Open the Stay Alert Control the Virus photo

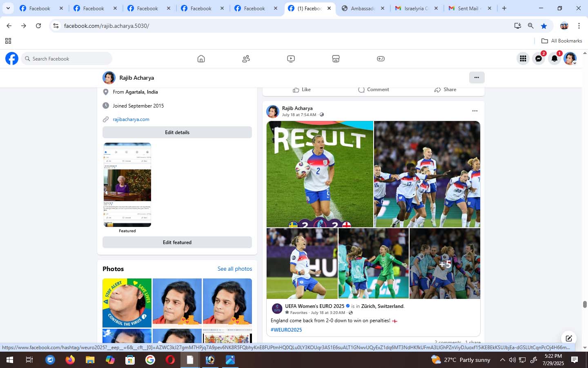[127, 303]
